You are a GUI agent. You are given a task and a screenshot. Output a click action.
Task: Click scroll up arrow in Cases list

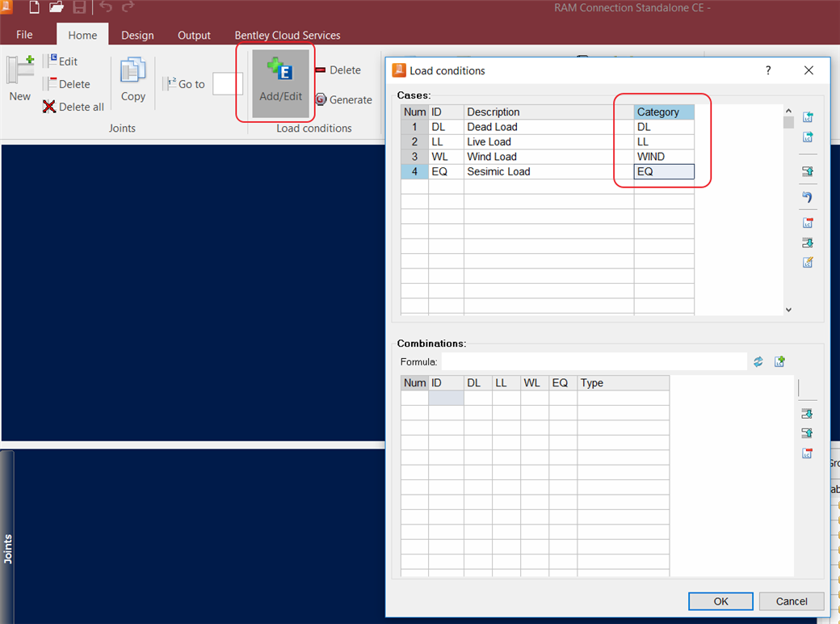[788, 111]
